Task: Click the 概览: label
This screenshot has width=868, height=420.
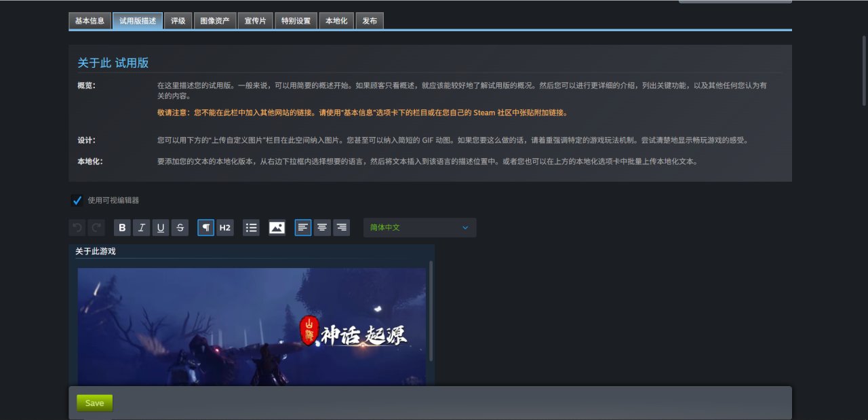Action: pos(87,85)
